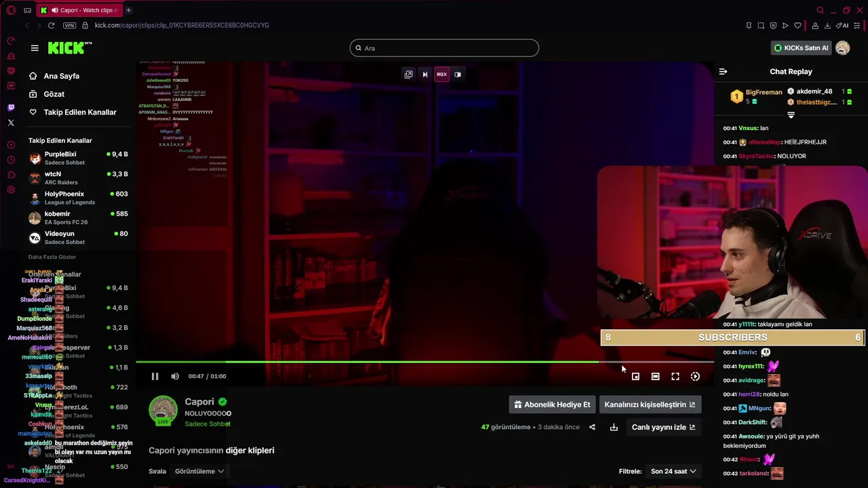
Task: Mute the clip volume
Action: pos(175,376)
